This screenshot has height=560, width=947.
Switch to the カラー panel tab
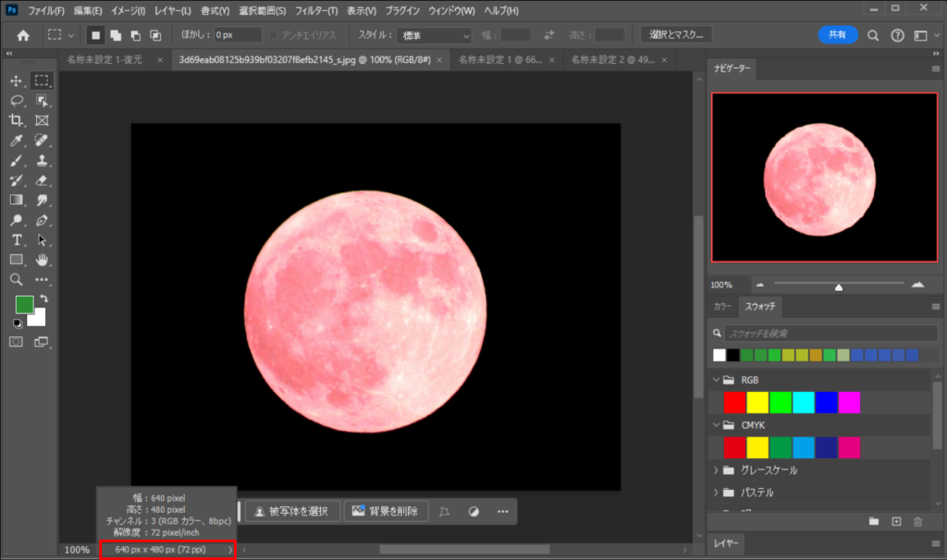[x=722, y=306]
